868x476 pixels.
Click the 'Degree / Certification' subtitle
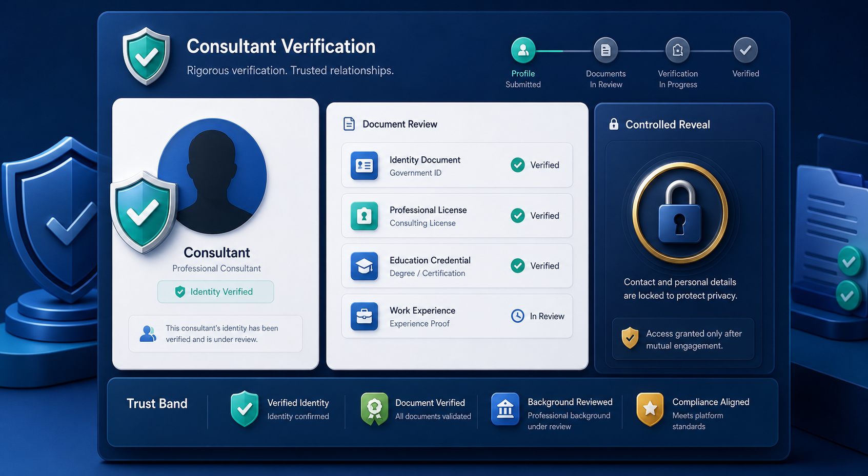pos(427,274)
